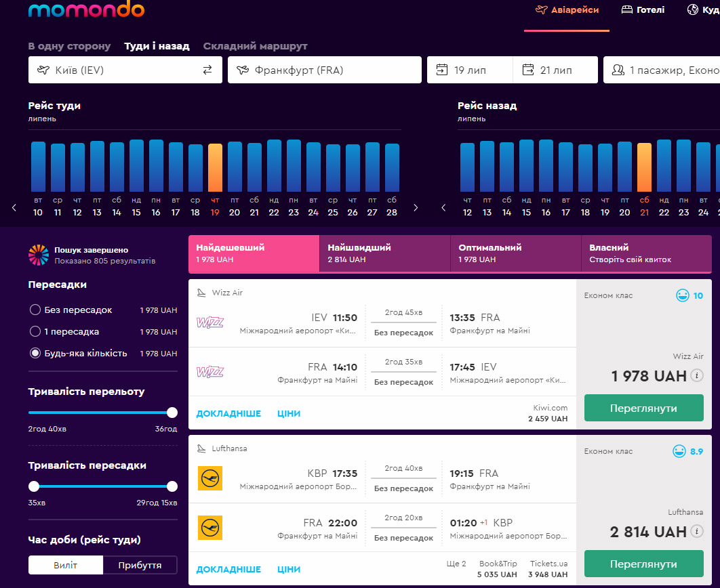Image resolution: width=720 pixels, height=588 pixels.
Task: Click the hotel bed icon in top navigation
Action: (627, 9)
